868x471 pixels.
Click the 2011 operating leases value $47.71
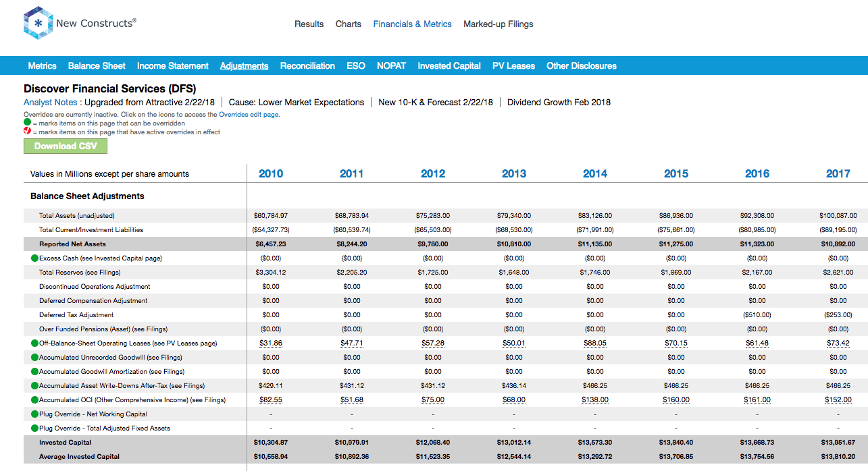click(x=352, y=343)
